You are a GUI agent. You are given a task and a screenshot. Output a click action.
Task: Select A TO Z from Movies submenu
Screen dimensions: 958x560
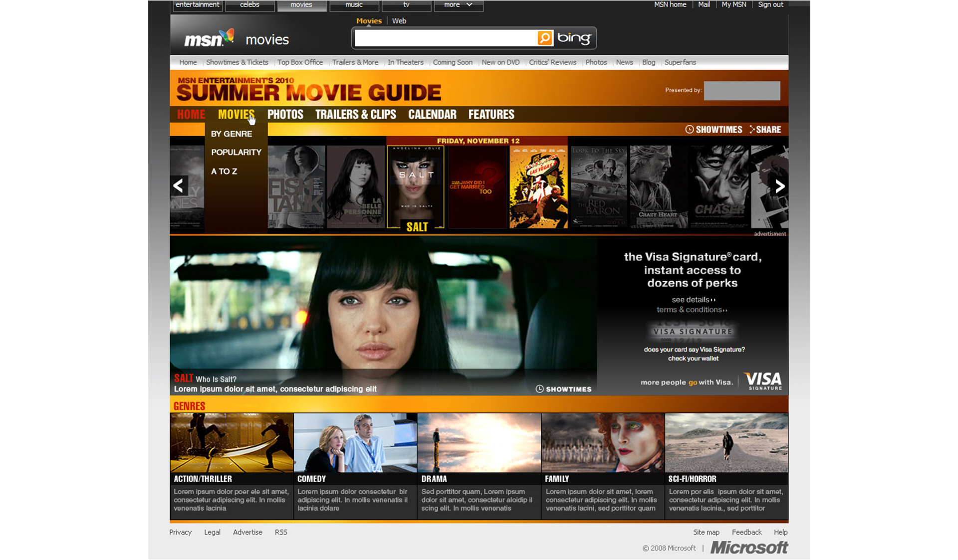(x=224, y=172)
